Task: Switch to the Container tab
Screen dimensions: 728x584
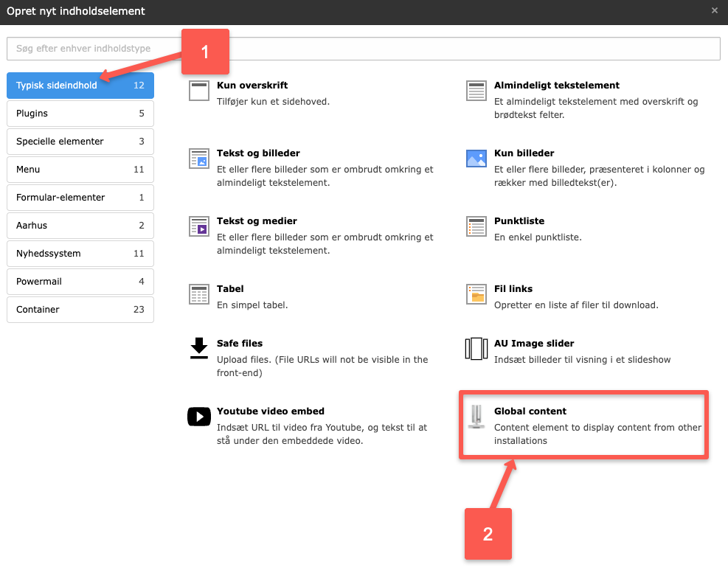Action: 80,310
